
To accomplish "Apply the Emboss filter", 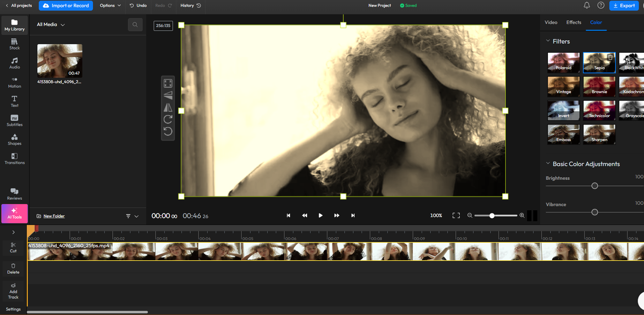I will [563, 134].
